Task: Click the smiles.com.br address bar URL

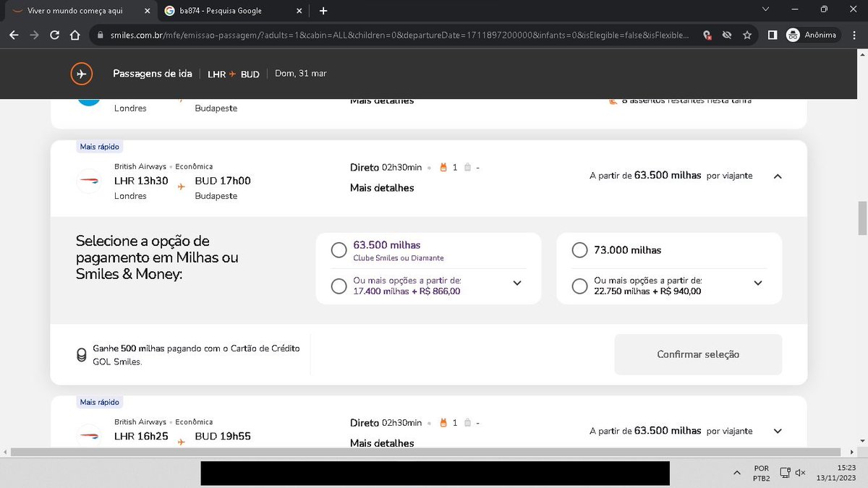Action: [399, 35]
